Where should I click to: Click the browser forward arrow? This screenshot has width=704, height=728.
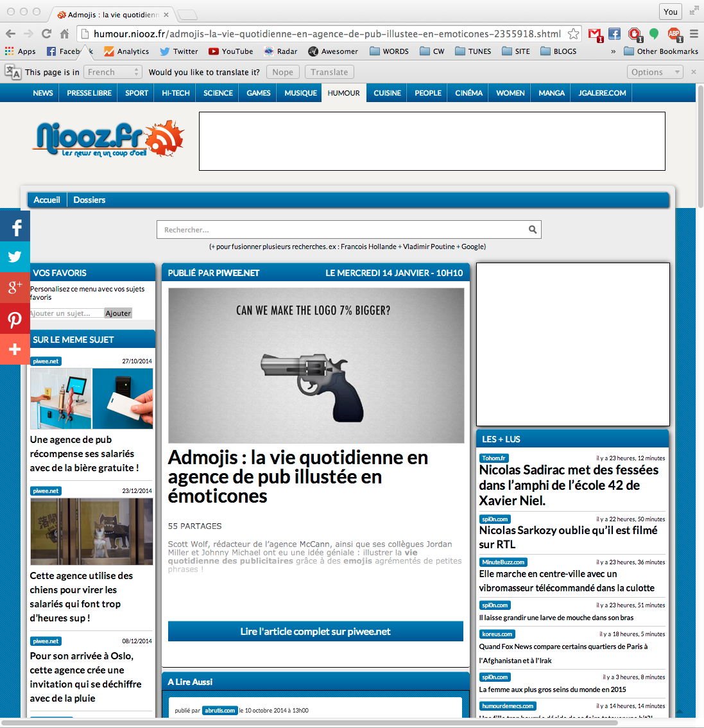pyautogui.click(x=28, y=34)
